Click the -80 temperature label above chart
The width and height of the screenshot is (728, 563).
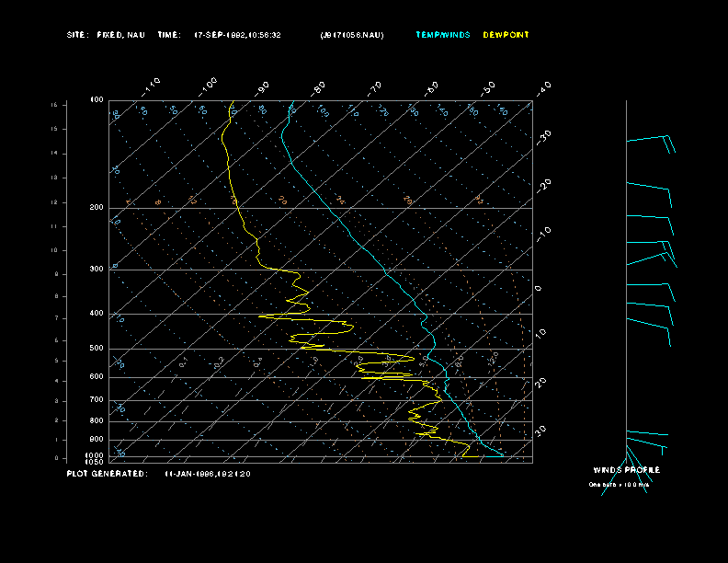point(318,88)
